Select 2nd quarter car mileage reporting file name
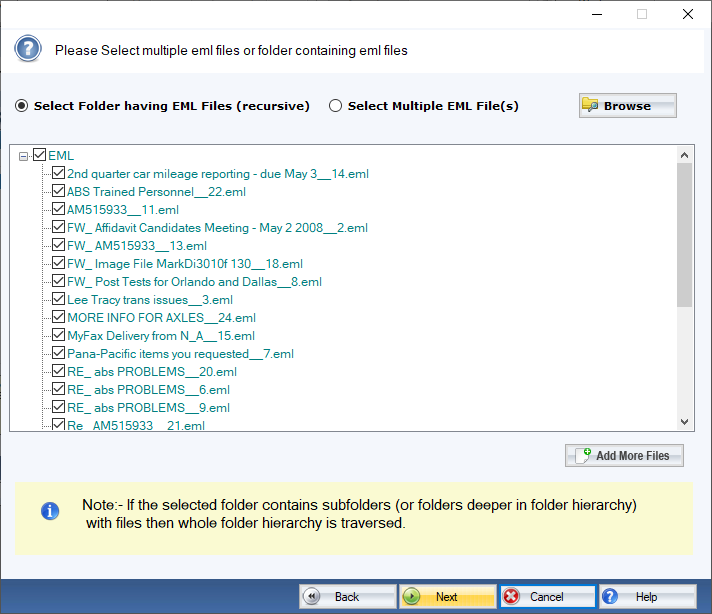The height and width of the screenshot is (614, 712). pyautogui.click(x=218, y=174)
